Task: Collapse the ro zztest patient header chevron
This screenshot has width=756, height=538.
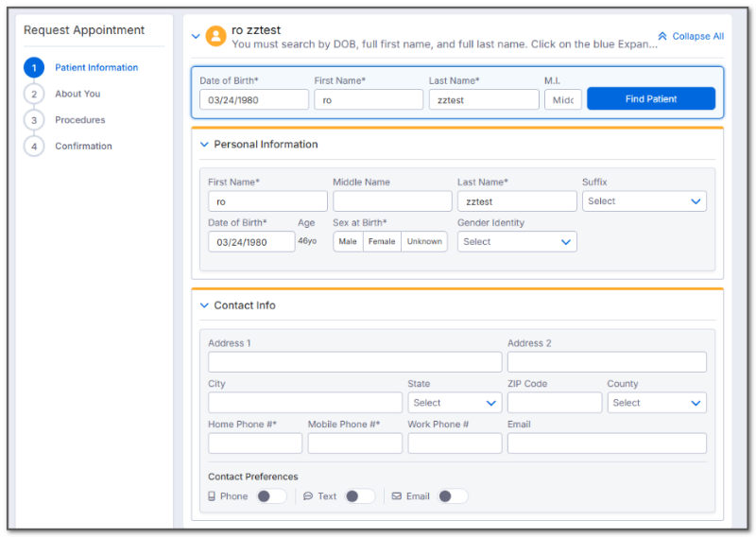Action: (x=196, y=36)
